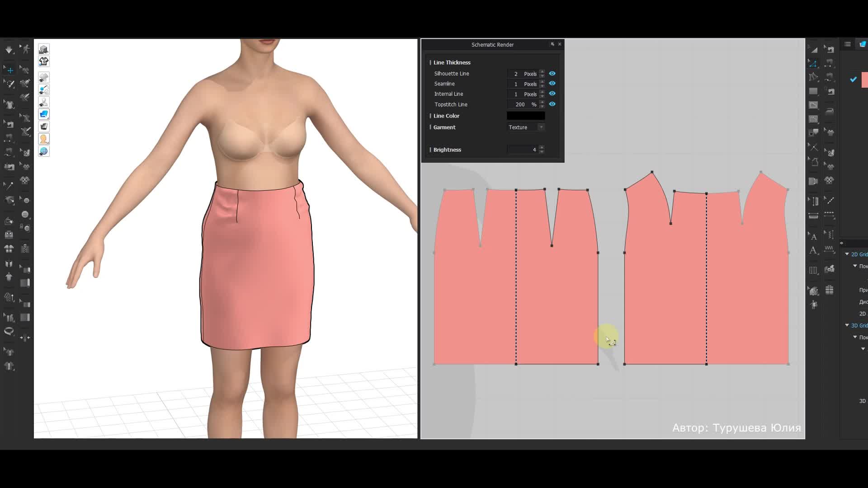868x488 pixels.
Task: Switch to the garment tab at top right
Action: (x=862, y=44)
